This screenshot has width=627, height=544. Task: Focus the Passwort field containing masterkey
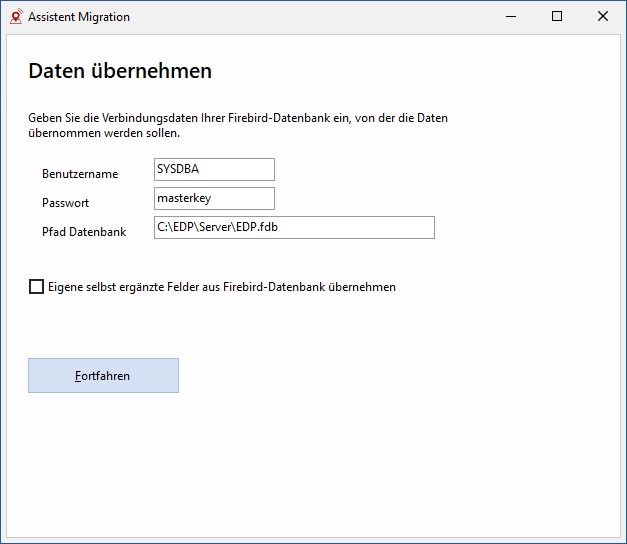click(214, 198)
